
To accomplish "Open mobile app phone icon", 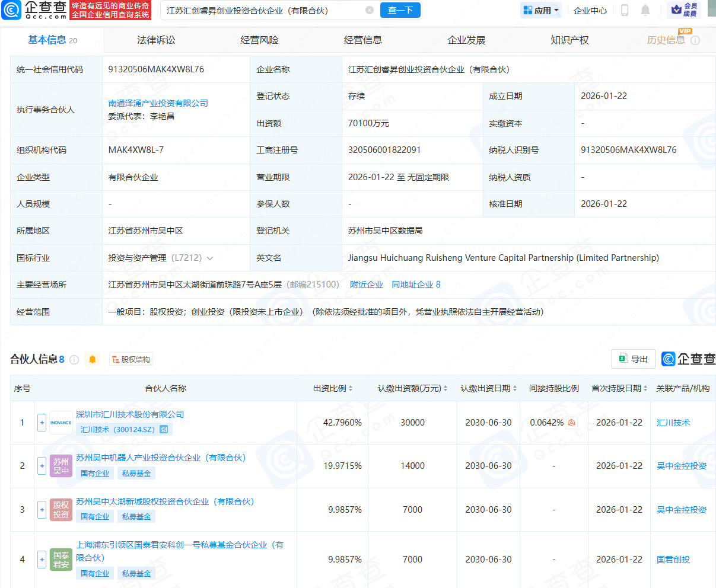I will (625, 10).
